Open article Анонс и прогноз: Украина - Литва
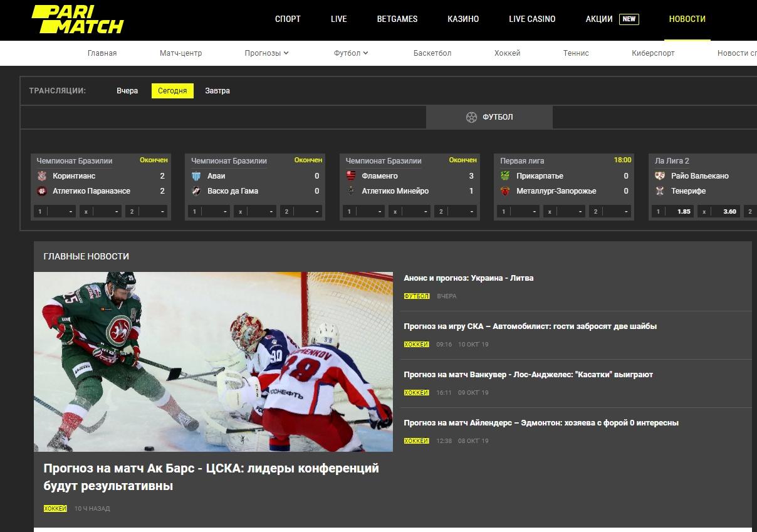The image size is (757, 532). (469, 278)
